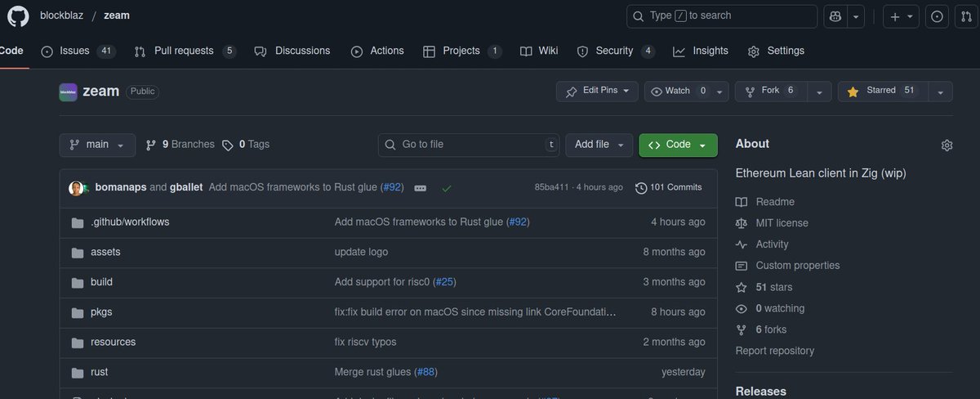Screen dimensions: 980x399
Task: Switch to the Pull requests tab
Action: (185, 51)
